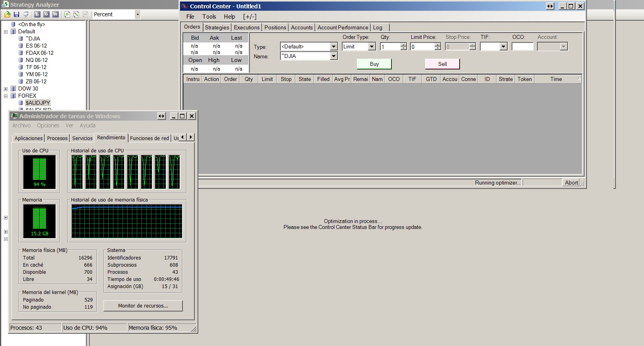Open the instrument Name ^DJIA dropdown

(333, 56)
